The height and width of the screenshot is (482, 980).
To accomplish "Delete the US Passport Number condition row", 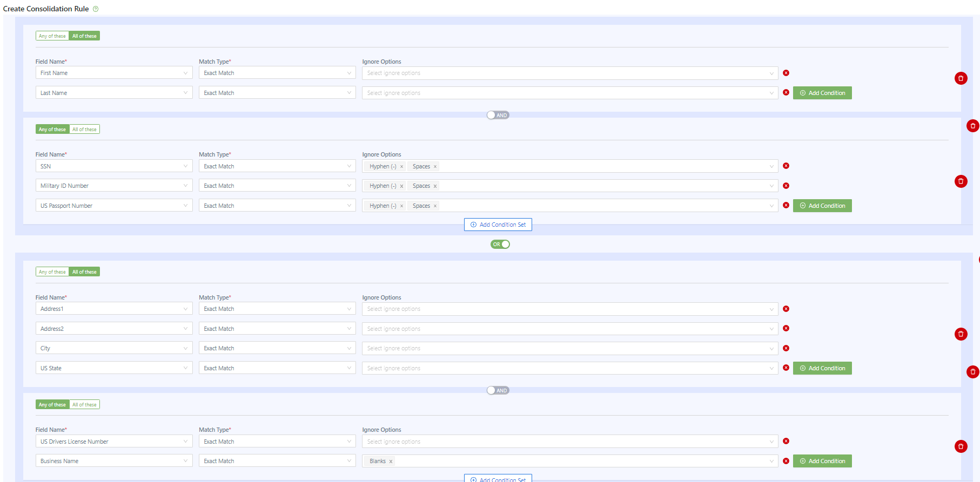I will coord(786,206).
